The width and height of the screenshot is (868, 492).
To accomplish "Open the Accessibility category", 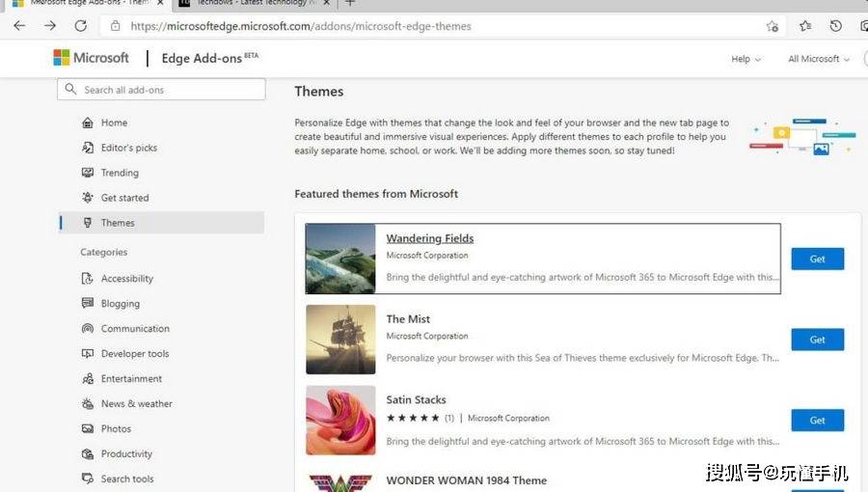I will 126,279.
